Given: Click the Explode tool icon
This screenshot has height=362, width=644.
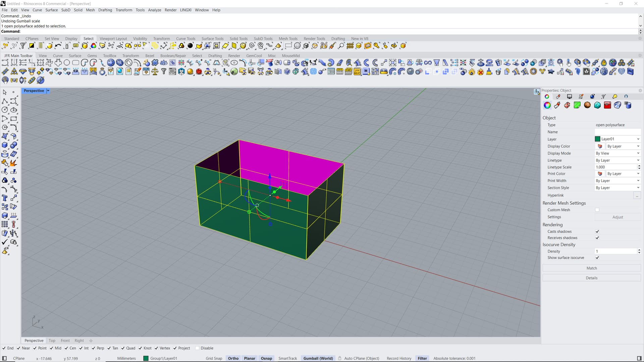Looking at the screenshot, I should coord(13,163).
